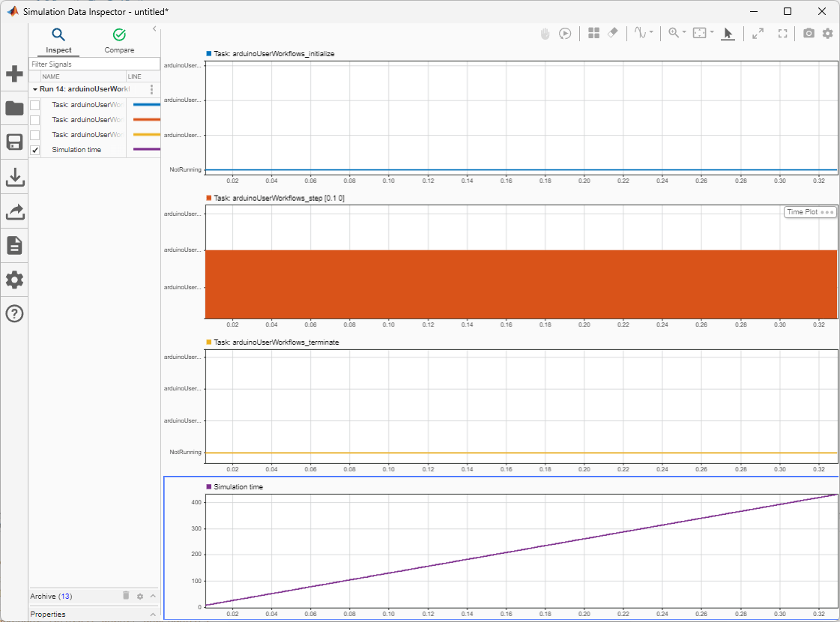Click the save floppy-disk icon in the sidebar

pos(14,142)
